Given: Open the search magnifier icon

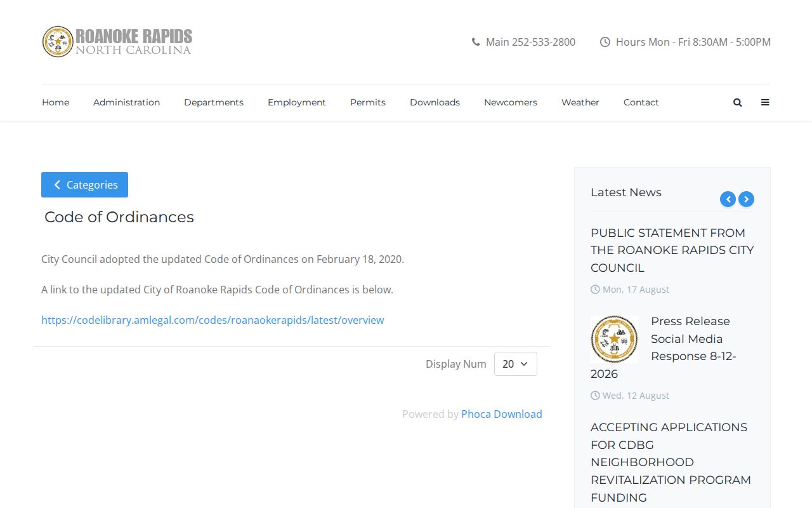Looking at the screenshot, I should tap(737, 102).
